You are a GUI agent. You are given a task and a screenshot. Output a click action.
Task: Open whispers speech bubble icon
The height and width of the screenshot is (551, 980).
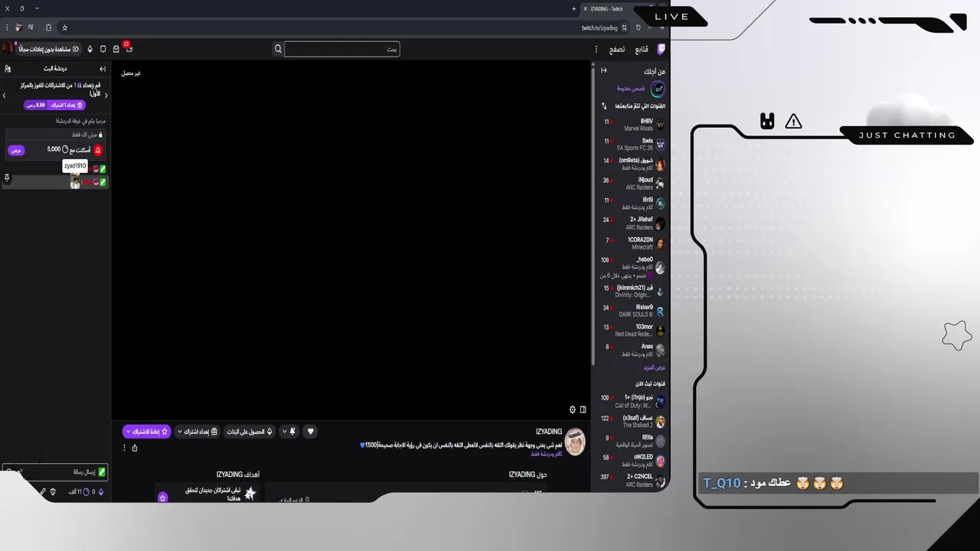click(103, 49)
